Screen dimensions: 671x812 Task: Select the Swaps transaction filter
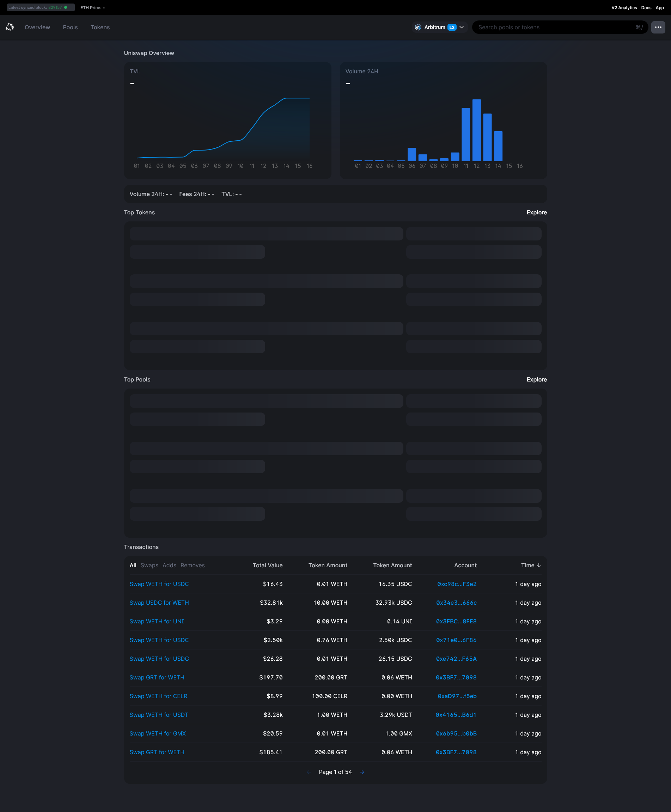coord(150,565)
